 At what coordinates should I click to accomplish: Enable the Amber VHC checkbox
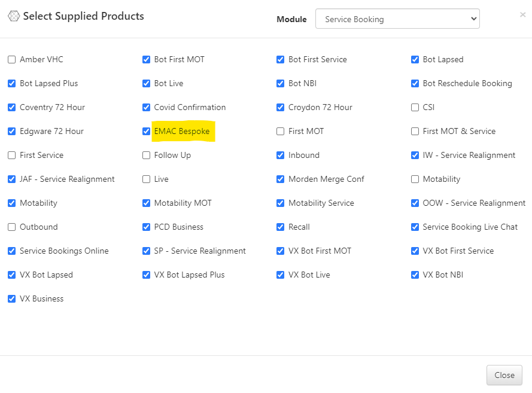11,60
